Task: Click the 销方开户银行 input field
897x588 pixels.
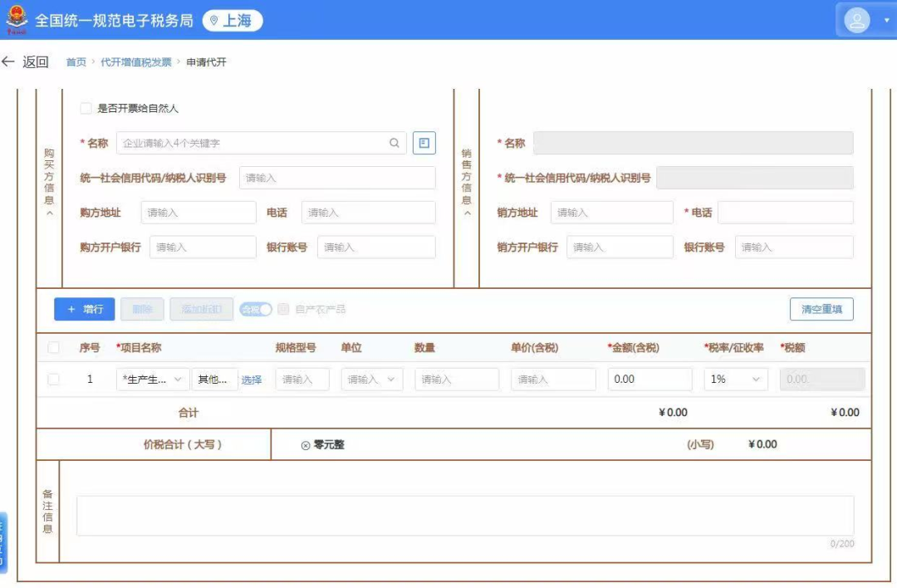Action: pos(620,247)
